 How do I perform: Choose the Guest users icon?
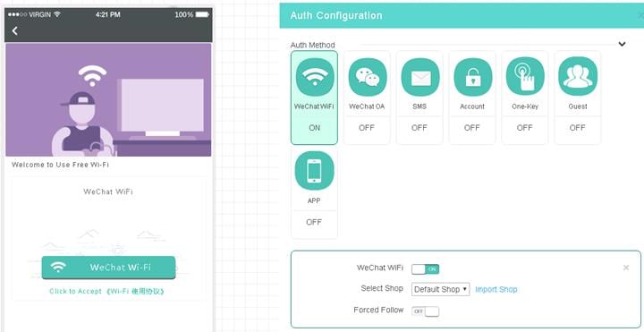coord(578,76)
